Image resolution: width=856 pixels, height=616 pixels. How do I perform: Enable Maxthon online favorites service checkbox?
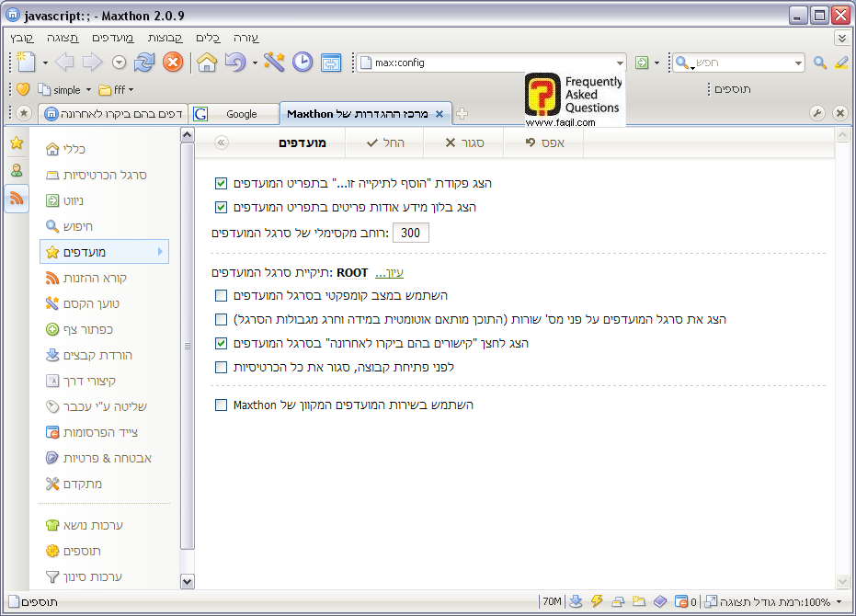tap(221, 405)
